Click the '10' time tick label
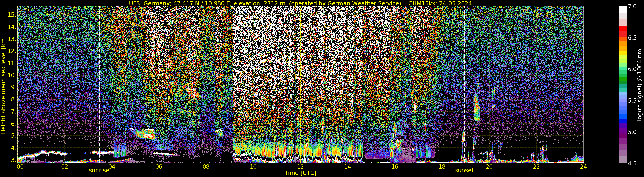Image resolution: width=644 pixels, height=177 pixels. click(253, 166)
